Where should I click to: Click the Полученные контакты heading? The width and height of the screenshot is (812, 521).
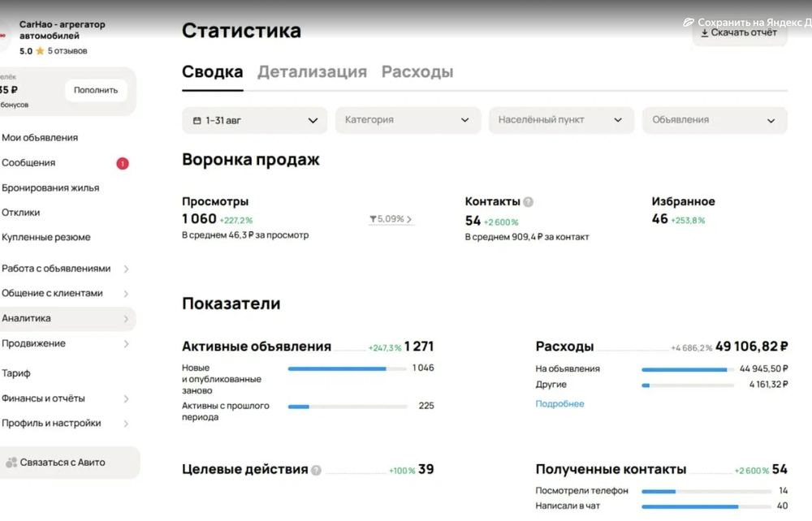click(x=611, y=469)
